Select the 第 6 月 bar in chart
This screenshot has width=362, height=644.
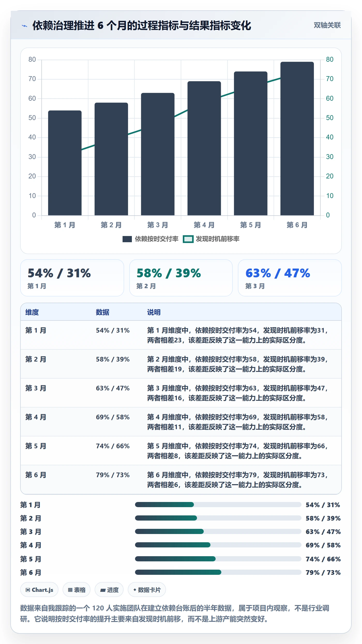[x=297, y=139]
